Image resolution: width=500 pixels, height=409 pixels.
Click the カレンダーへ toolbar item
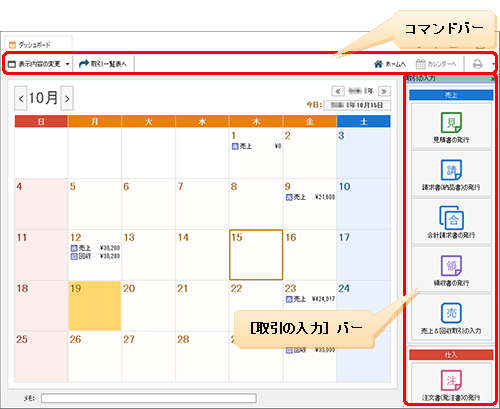tap(436, 64)
